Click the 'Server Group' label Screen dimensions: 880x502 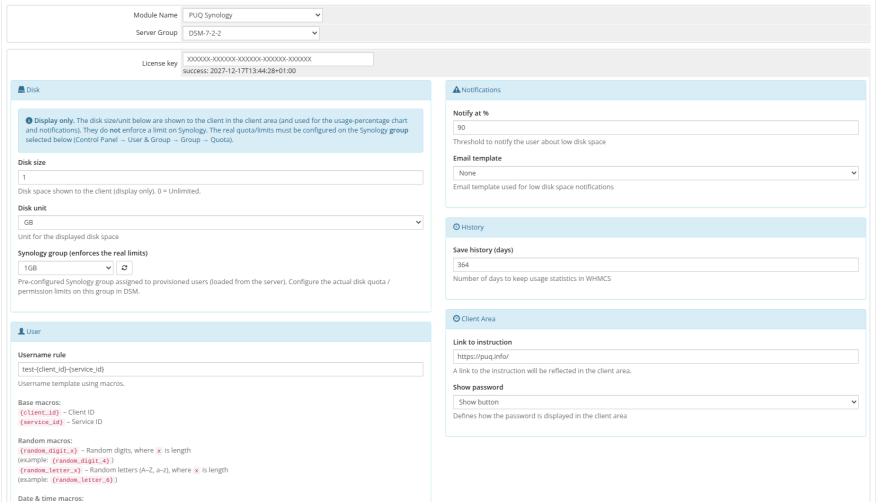(x=157, y=33)
